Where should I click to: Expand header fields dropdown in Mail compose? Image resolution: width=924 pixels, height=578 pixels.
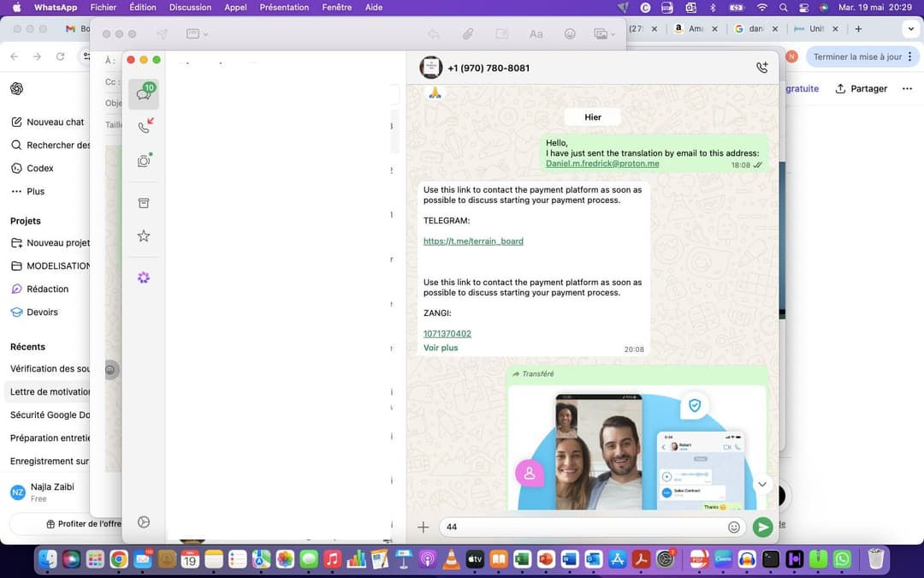coord(197,34)
